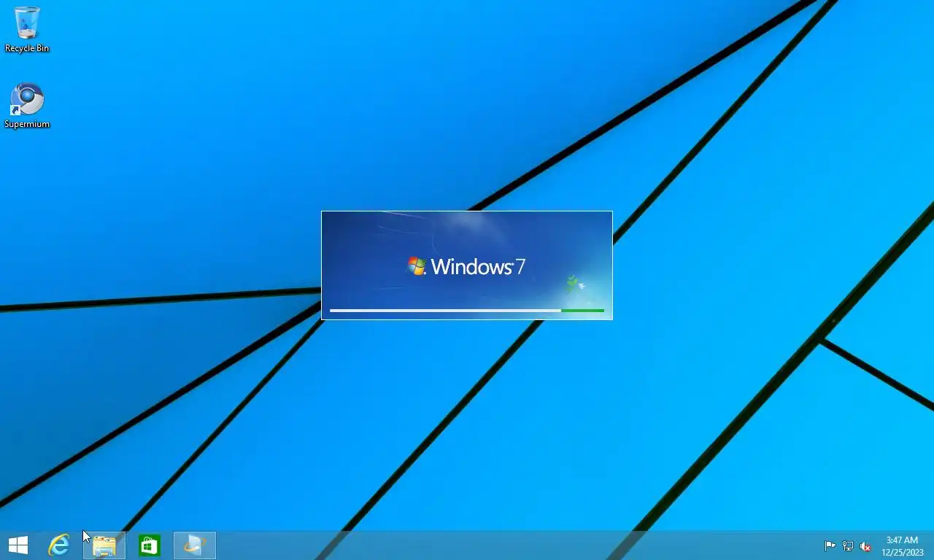The width and height of the screenshot is (934, 560).
Task: Click the network status tray icon
Action: (848, 546)
